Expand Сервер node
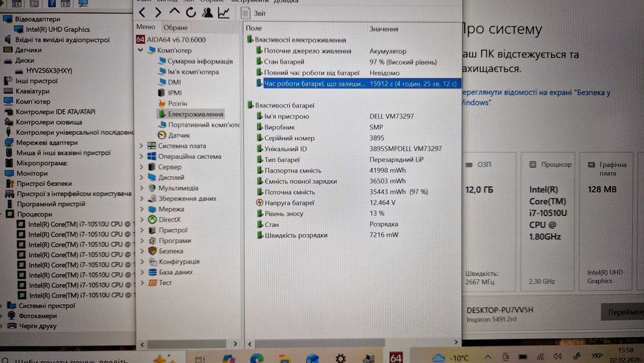This screenshot has width=644, height=363. pyautogui.click(x=141, y=167)
